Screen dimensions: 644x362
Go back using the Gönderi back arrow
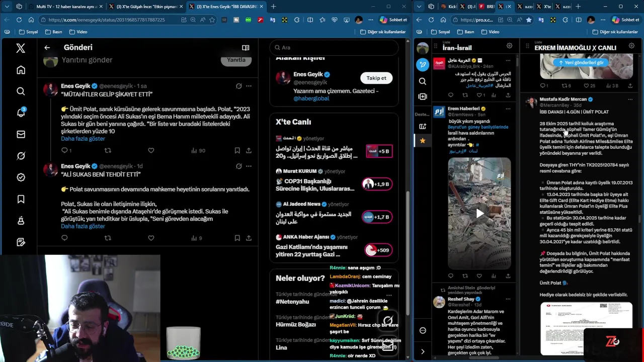click(x=47, y=47)
